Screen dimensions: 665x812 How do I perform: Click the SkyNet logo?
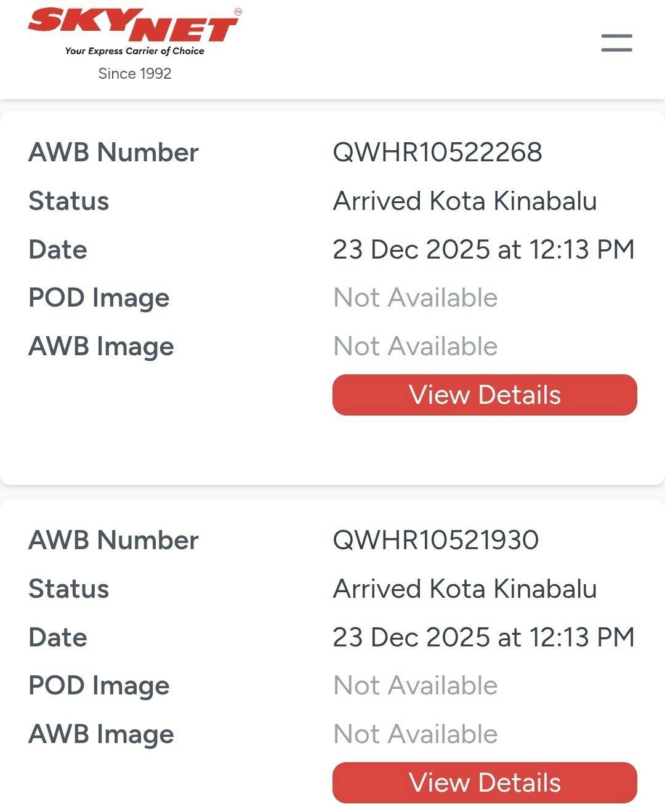coord(134,26)
